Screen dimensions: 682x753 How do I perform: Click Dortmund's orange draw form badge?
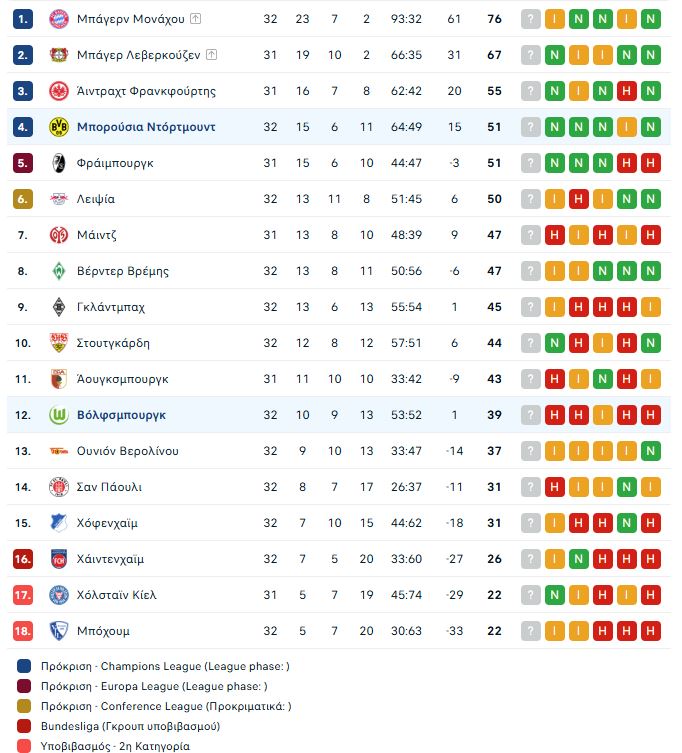pos(627,127)
